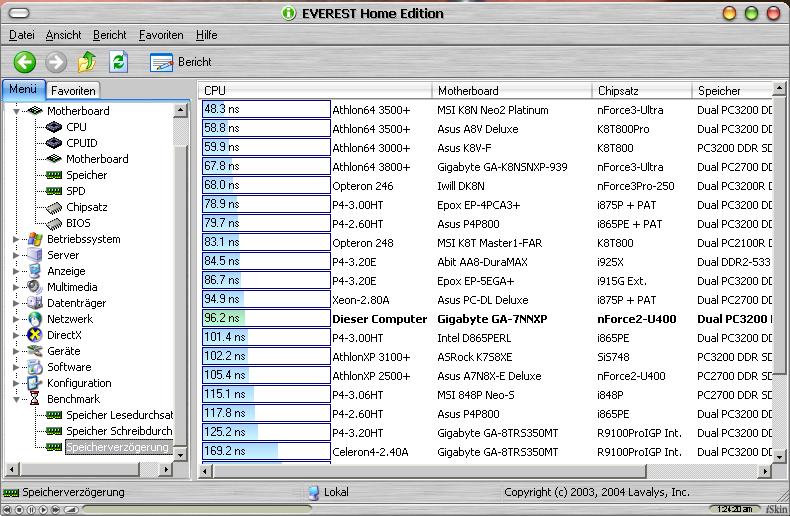The height and width of the screenshot is (516, 790).
Task: Select the BIOS chip icon
Action: click(x=54, y=223)
